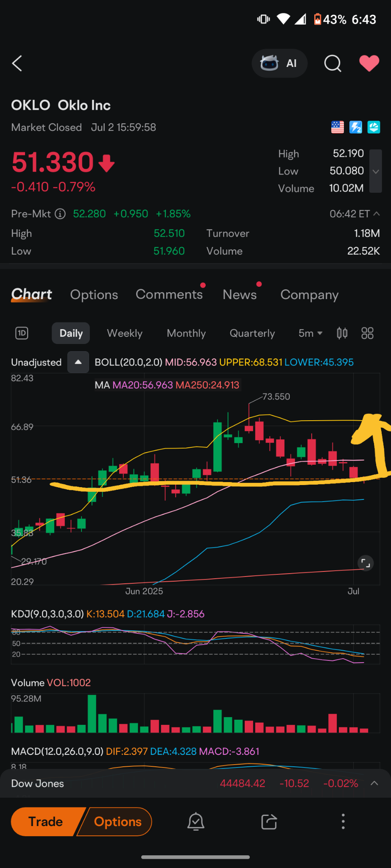Screen dimensions: 391x868
Task: Tap the vibrate mode status icon
Action: (x=263, y=19)
